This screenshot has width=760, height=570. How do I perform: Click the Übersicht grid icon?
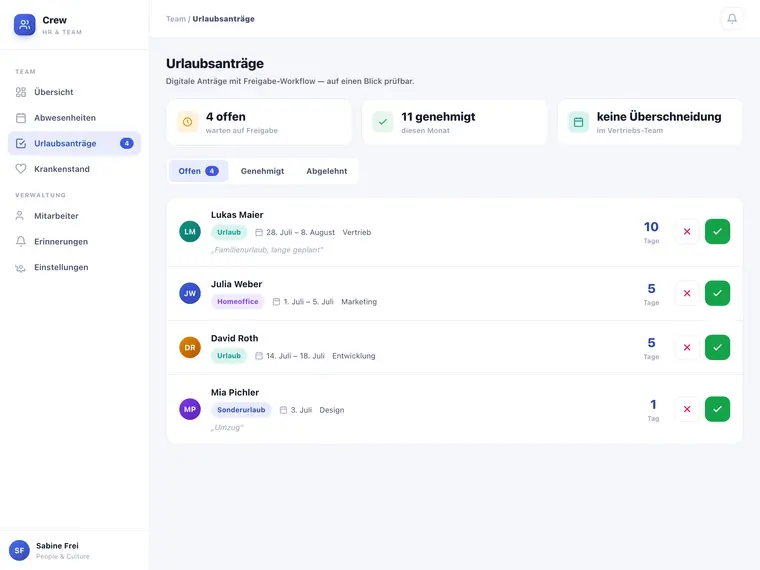pyautogui.click(x=21, y=92)
